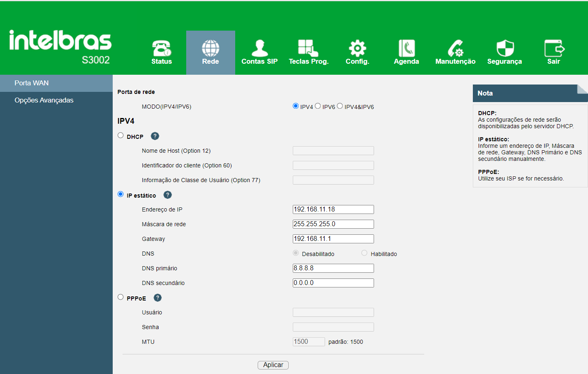Open the Agenda phonebook icon

pyautogui.click(x=407, y=48)
